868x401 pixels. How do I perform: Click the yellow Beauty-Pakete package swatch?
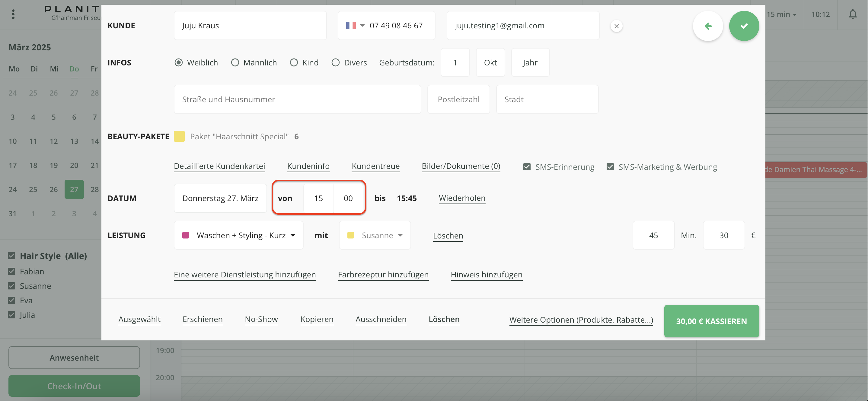click(x=179, y=136)
